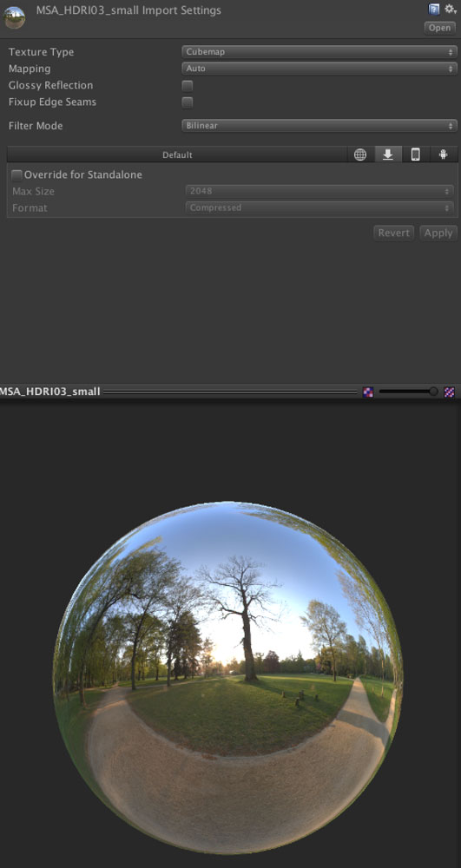Open the Mapping dropdown set to Auto

point(319,69)
